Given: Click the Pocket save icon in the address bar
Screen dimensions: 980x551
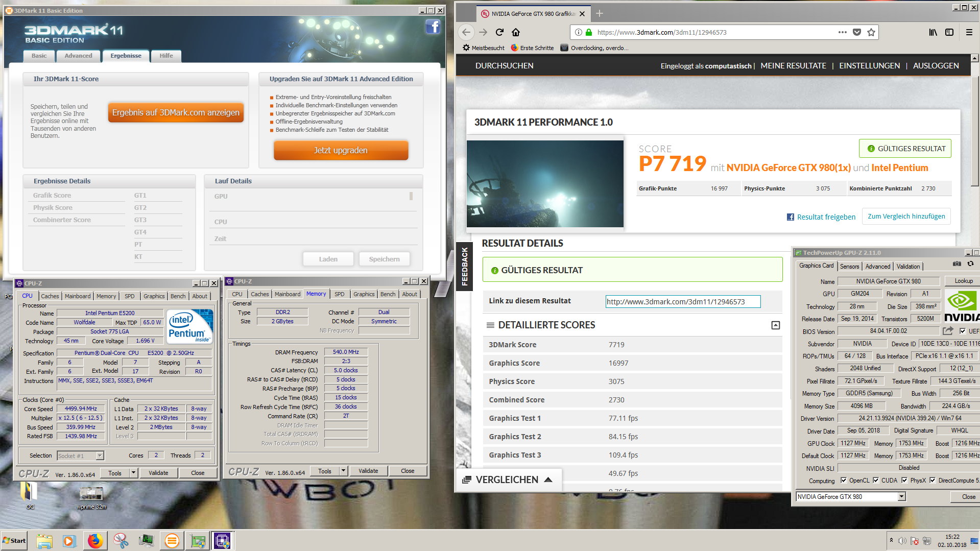Looking at the screenshot, I should pyautogui.click(x=857, y=32).
